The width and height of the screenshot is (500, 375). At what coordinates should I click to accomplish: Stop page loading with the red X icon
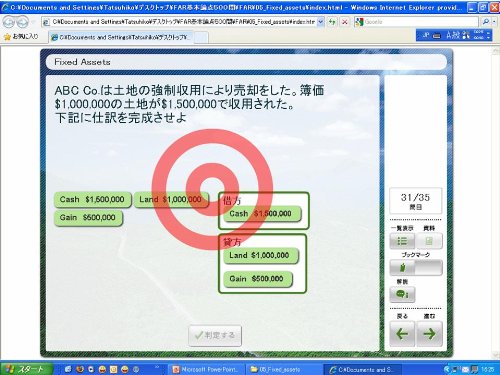[x=345, y=22]
